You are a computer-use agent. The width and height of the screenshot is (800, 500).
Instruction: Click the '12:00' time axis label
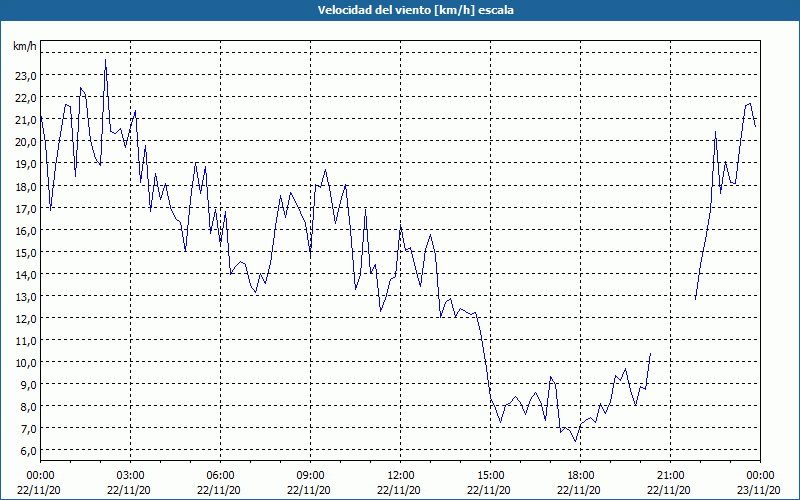coord(401,476)
